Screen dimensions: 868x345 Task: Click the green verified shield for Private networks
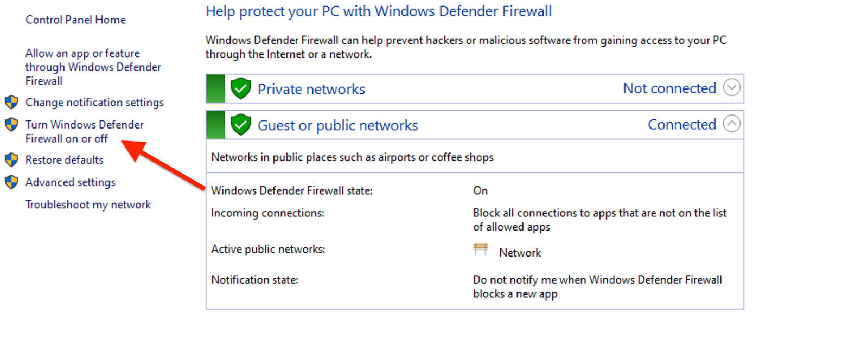240,88
